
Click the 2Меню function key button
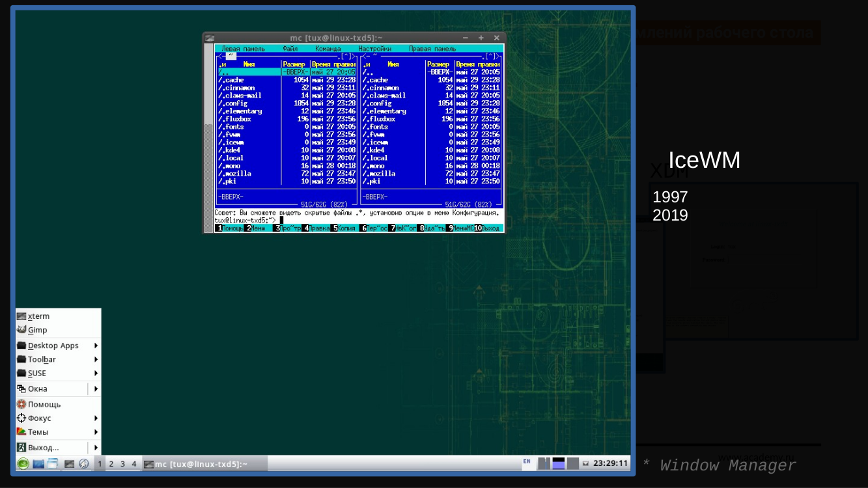pos(258,228)
